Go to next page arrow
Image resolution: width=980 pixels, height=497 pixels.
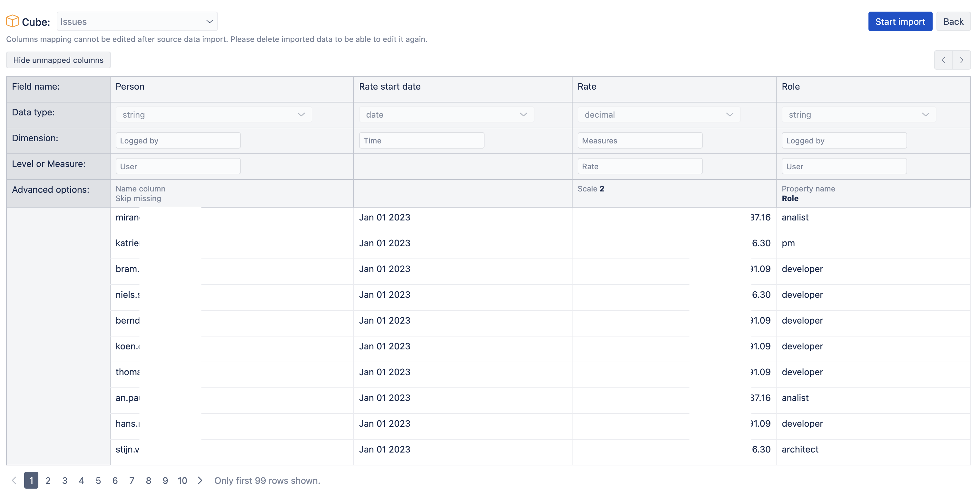click(200, 480)
